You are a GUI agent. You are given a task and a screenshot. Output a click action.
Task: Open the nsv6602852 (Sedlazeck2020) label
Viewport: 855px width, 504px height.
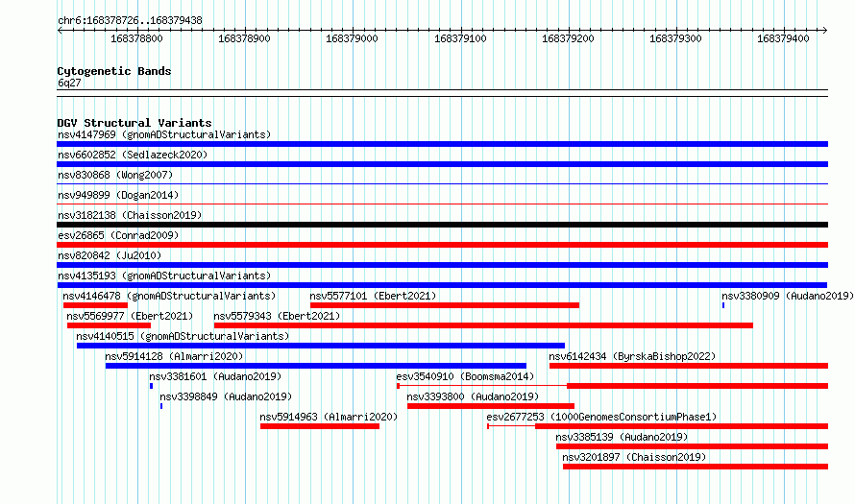[133, 155]
